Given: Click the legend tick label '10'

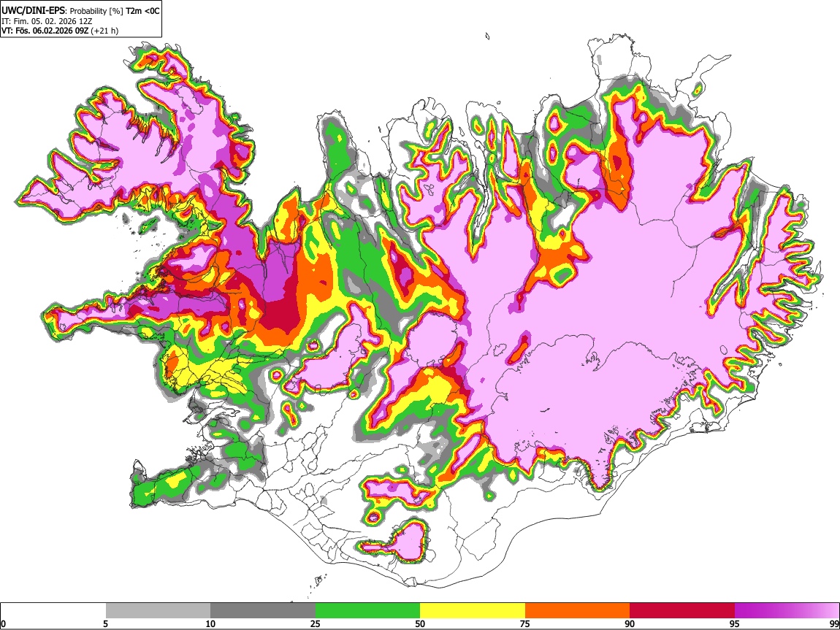Looking at the screenshot, I should [210, 624].
